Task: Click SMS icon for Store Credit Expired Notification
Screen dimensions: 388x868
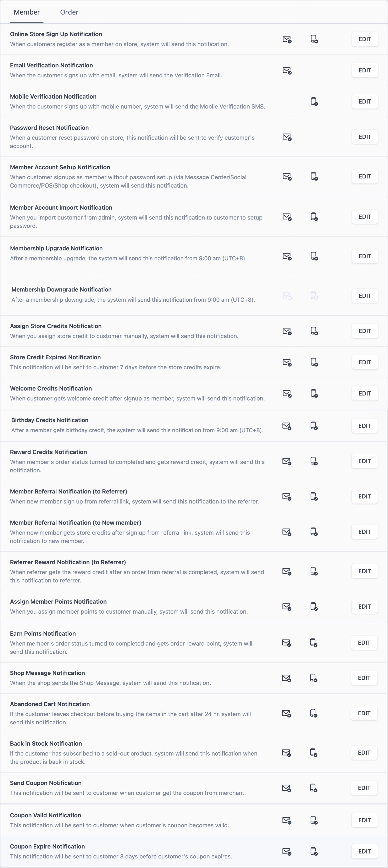Action: pyautogui.click(x=314, y=362)
